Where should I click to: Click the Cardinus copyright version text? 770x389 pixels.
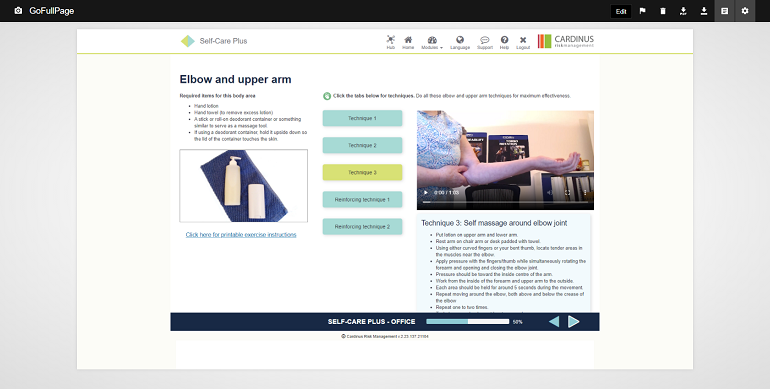pos(385,336)
